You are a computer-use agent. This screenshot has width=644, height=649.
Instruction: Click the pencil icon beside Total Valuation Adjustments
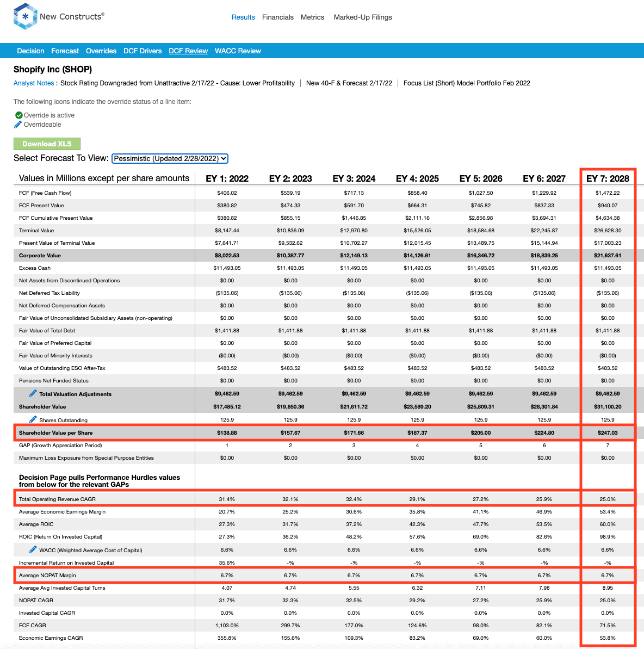tap(33, 393)
